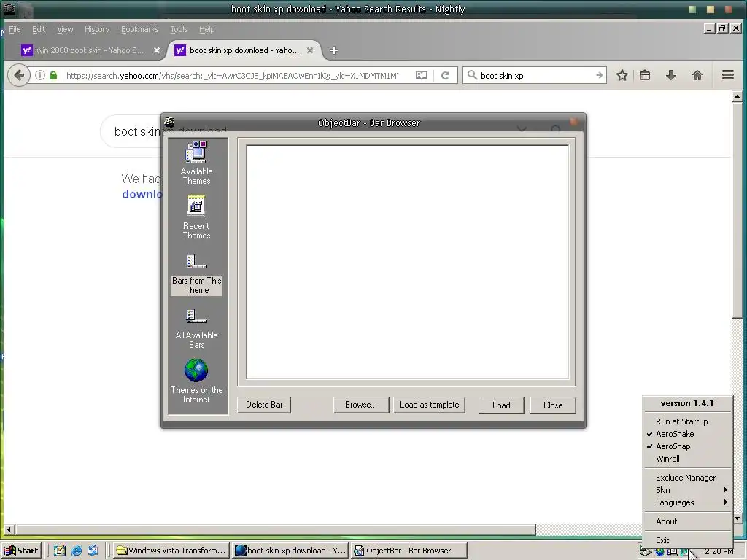
Task: Go to home page icon
Action: tap(697, 75)
